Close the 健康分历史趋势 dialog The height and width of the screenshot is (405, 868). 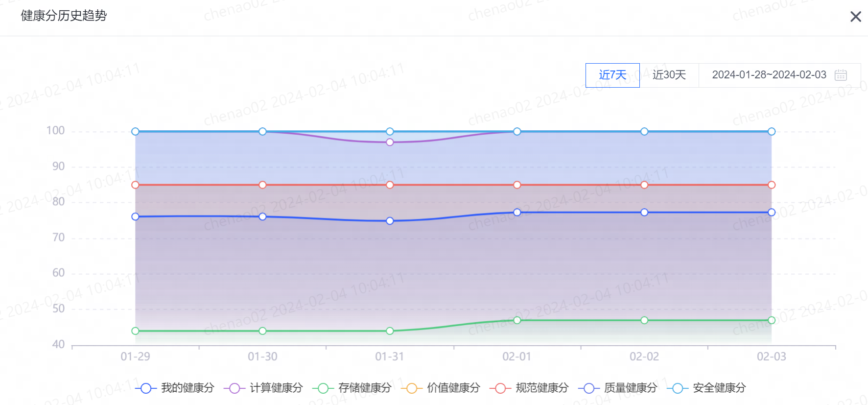click(x=855, y=17)
